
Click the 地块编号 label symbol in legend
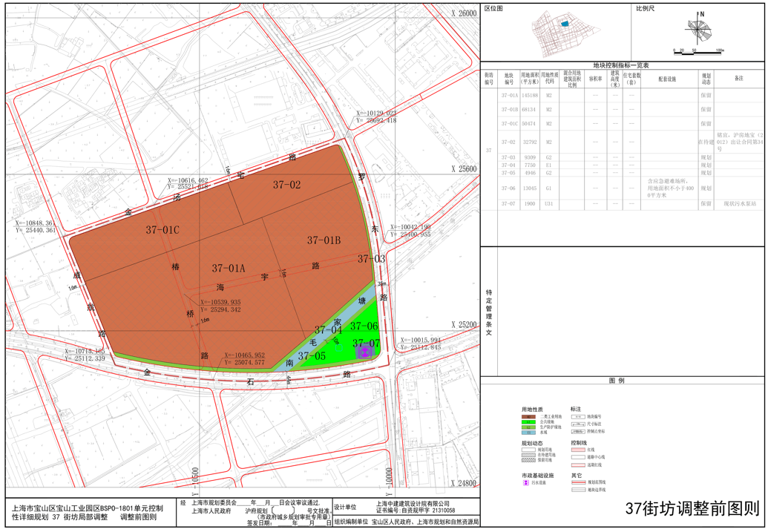point(579,417)
